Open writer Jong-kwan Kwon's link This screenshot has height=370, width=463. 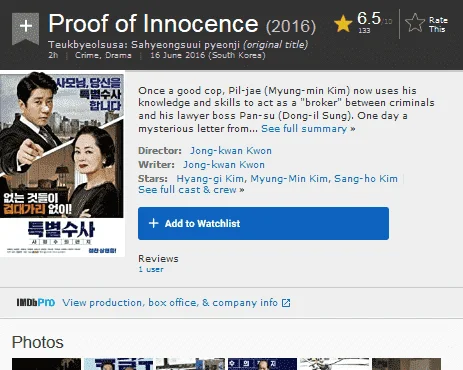tap(224, 165)
